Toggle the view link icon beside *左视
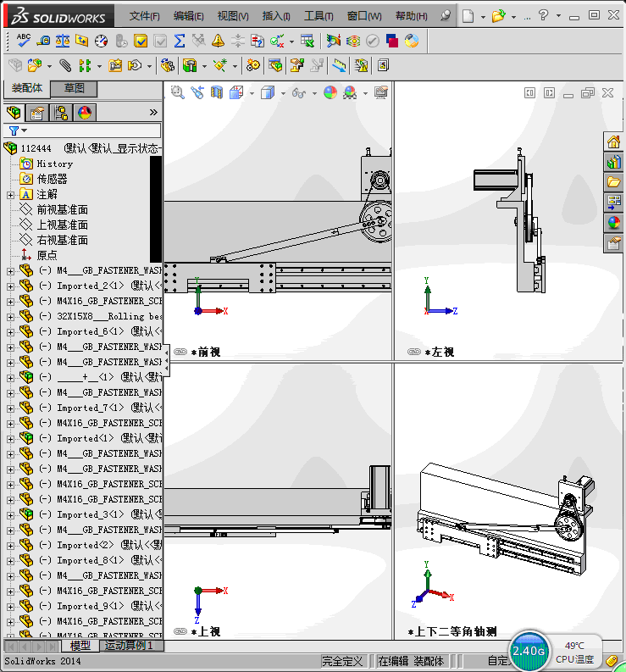626x672 pixels. click(414, 352)
